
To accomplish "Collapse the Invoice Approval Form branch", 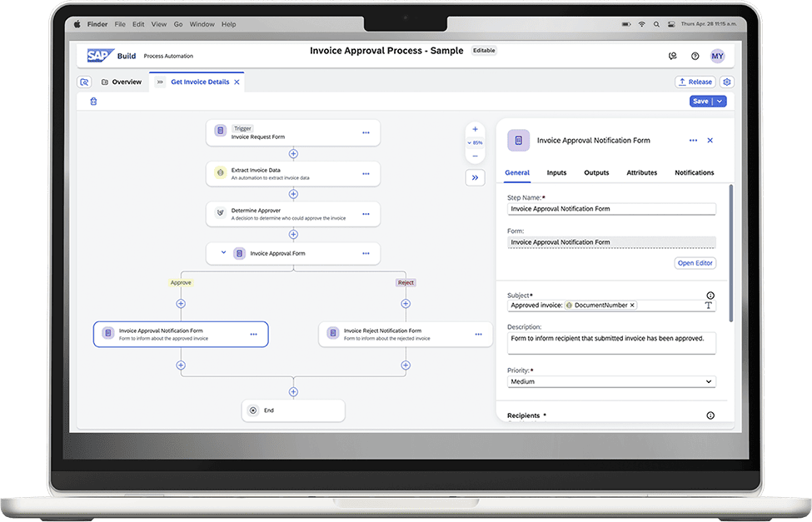I will click(x=223, y=253).
